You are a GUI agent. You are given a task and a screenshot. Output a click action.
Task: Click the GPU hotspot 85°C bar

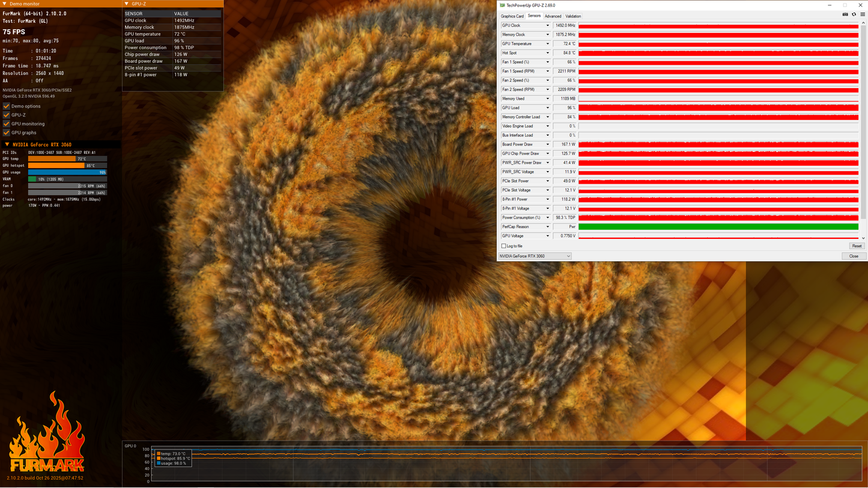(x=56, y=166)
